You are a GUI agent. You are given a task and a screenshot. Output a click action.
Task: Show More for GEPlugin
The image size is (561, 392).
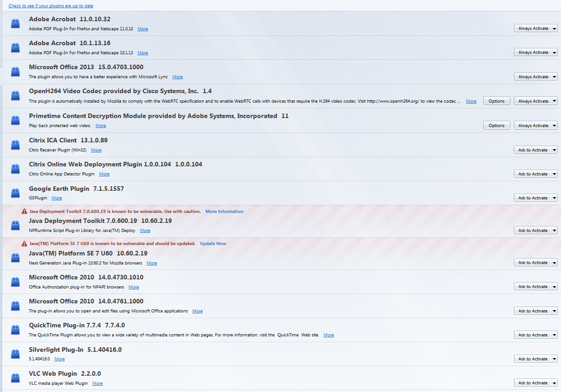57,198
